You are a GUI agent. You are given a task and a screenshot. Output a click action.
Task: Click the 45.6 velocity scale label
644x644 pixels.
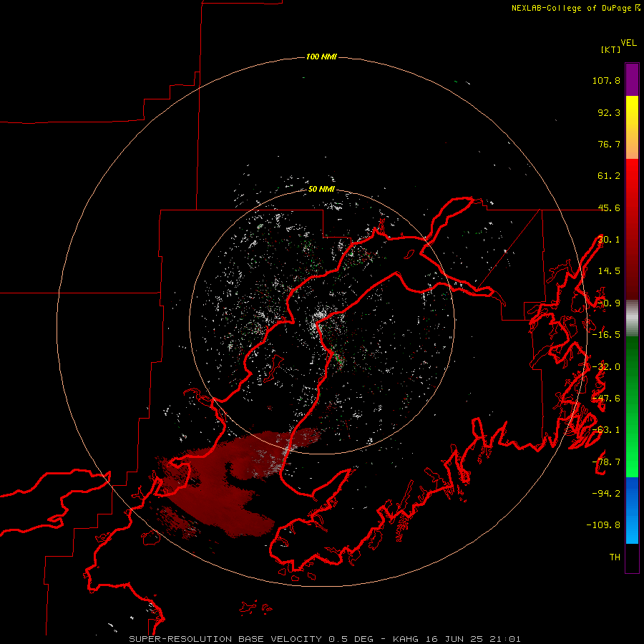click(x=609, y=208)
